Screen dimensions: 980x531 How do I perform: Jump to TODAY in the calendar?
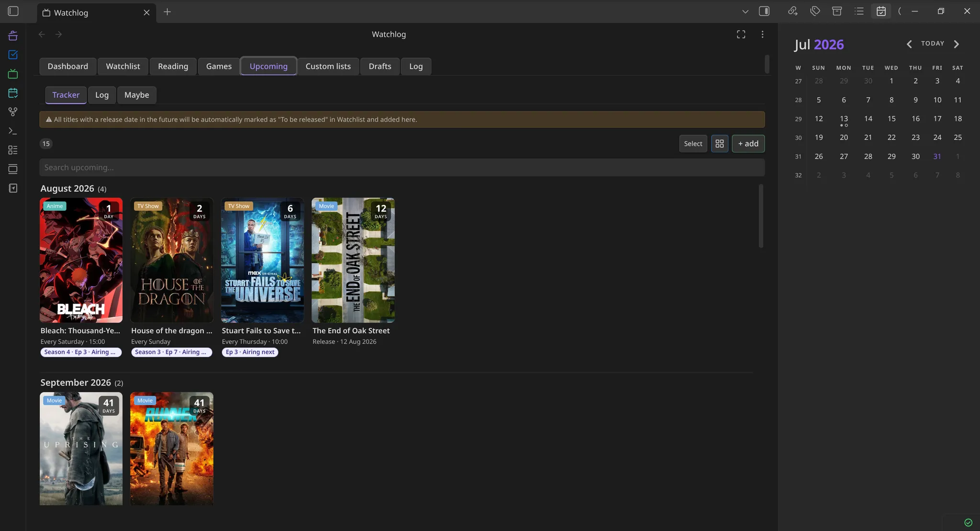click(933, 44)
